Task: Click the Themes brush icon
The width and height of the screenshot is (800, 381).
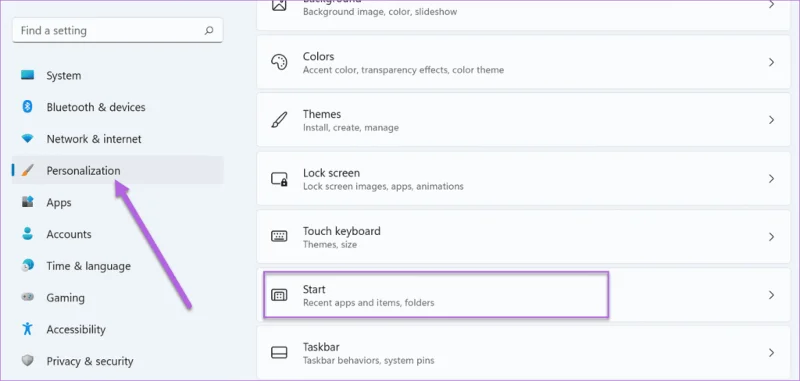Action: click(279, 120)
